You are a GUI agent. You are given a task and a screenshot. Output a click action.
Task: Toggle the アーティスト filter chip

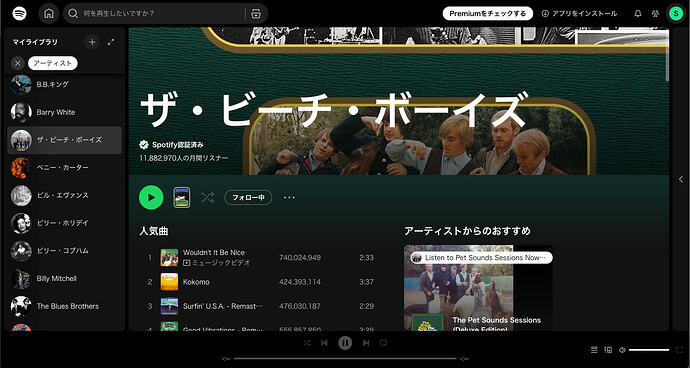(53, 63)
